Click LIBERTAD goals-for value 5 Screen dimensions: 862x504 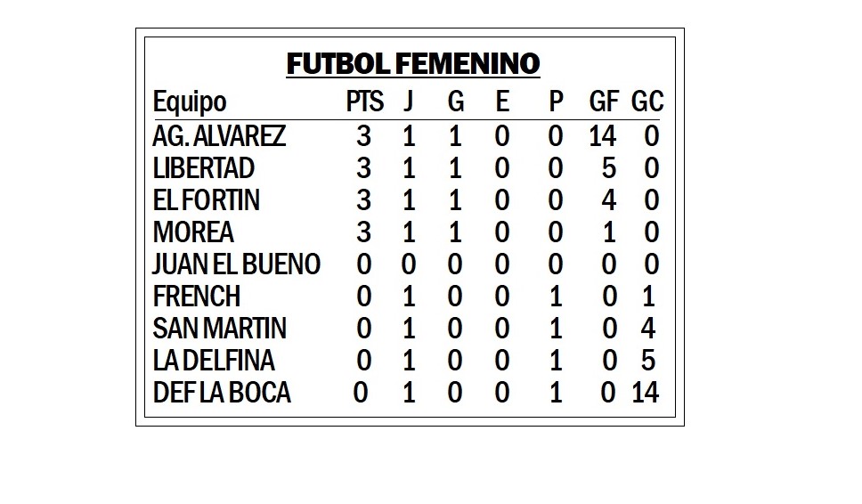click(x=608, y=168)
